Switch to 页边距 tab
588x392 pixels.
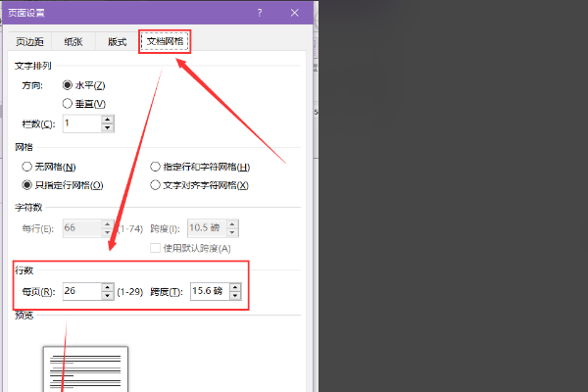[29, 41]
